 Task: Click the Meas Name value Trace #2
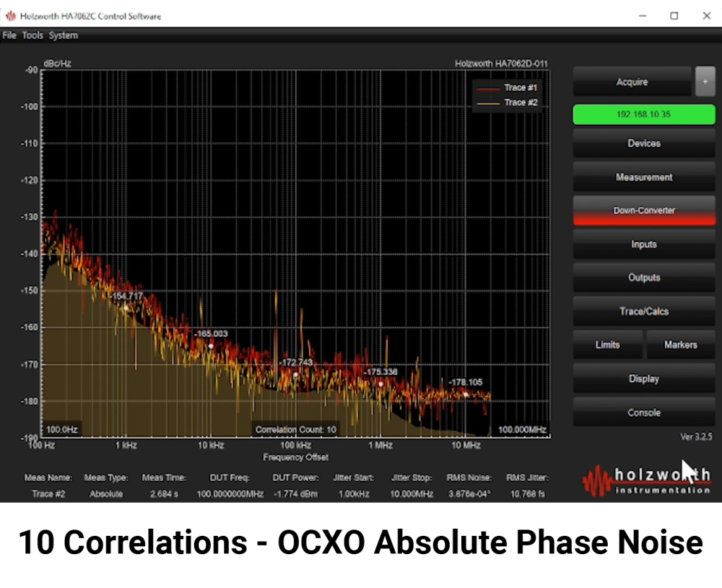[49, 494]
